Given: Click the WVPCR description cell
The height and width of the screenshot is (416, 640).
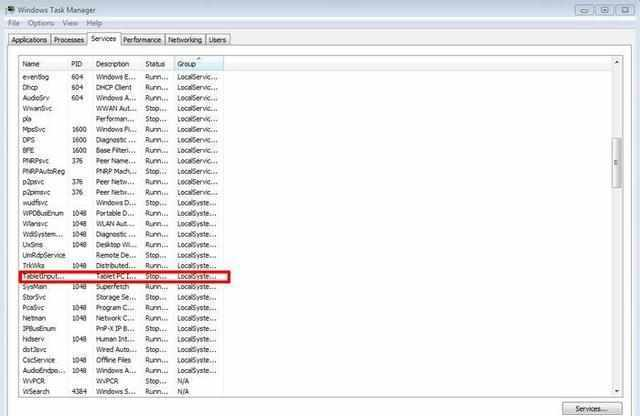Looking at the screenshot, I should click(107, 381).
